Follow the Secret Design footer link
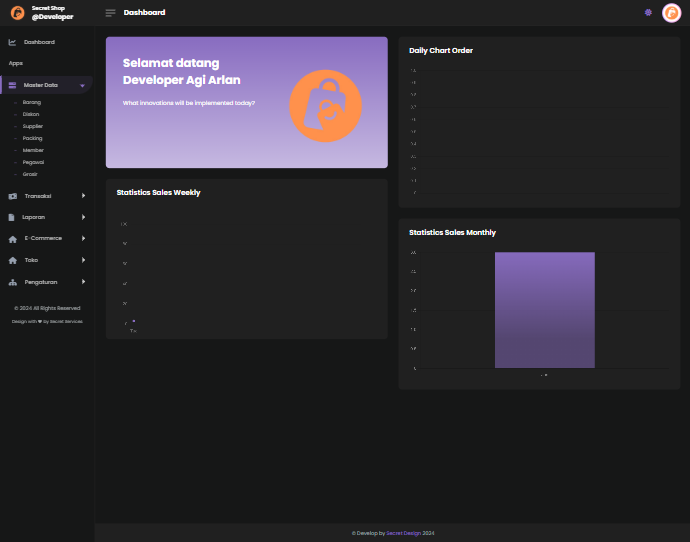Viewport: 690px width, 542px height. pyautogui.click(x=403, y=533)
